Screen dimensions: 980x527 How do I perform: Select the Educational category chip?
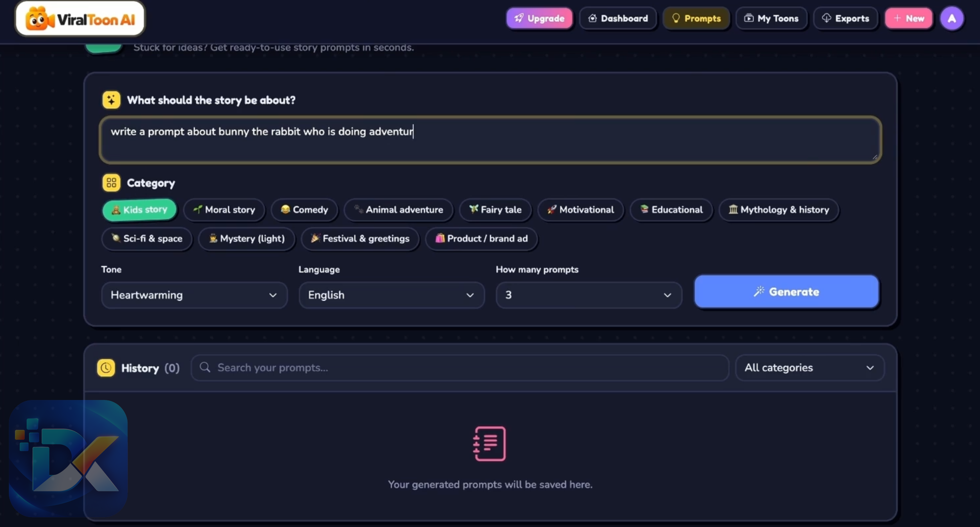(x=671, y=209)
